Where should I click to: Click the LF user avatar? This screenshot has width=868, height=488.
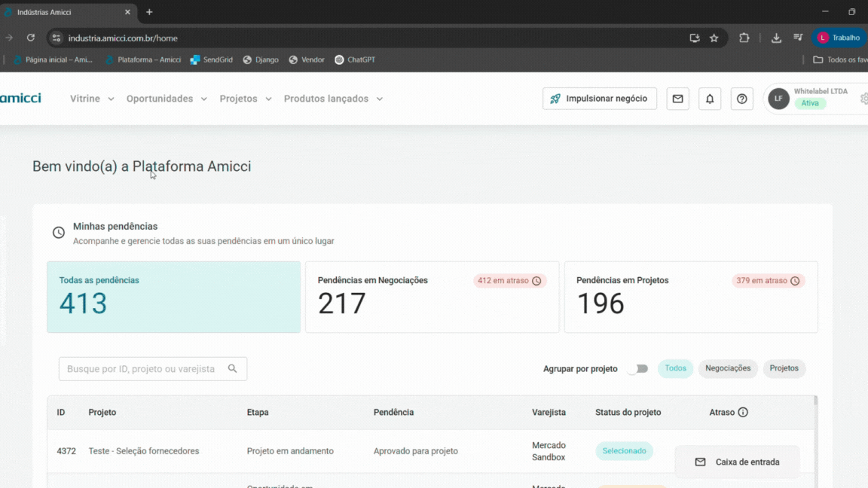778,99
